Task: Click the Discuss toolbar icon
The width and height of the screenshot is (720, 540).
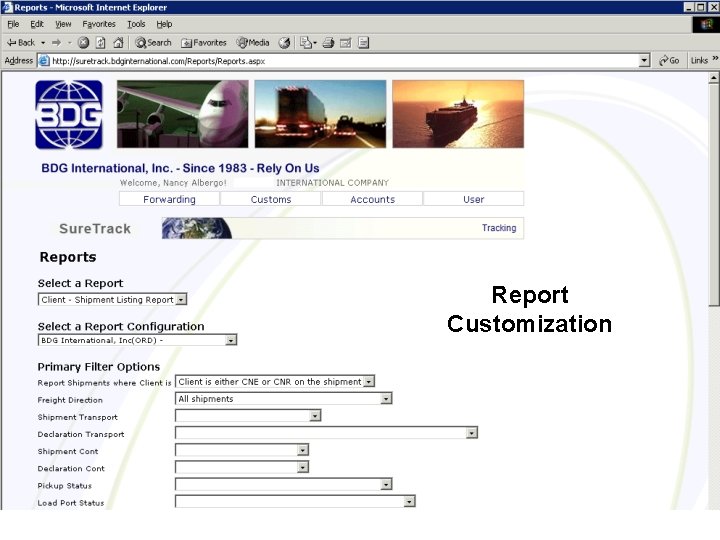Action: pyautogui.click(x=363, y=43)
